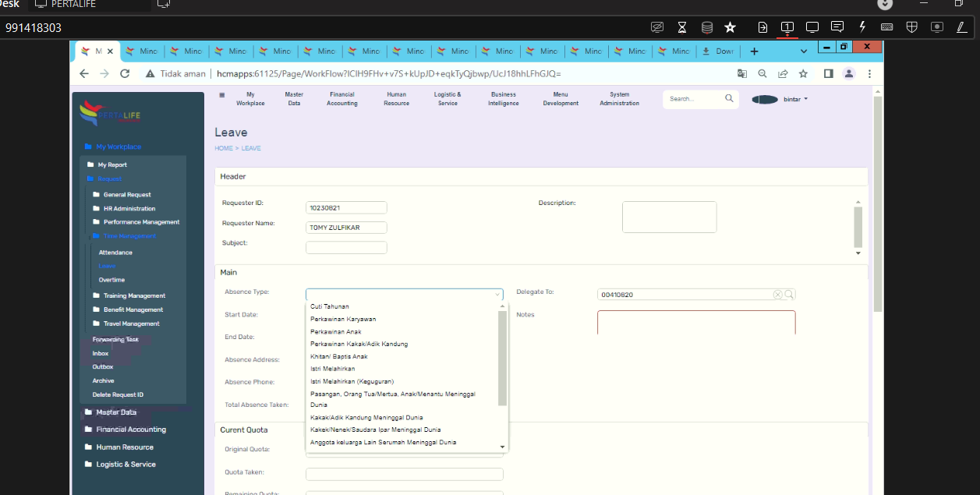This screenshot has height=495, width=980.
Task: Click the search magnifier in the top search box
Action: (x=729, y=98)
